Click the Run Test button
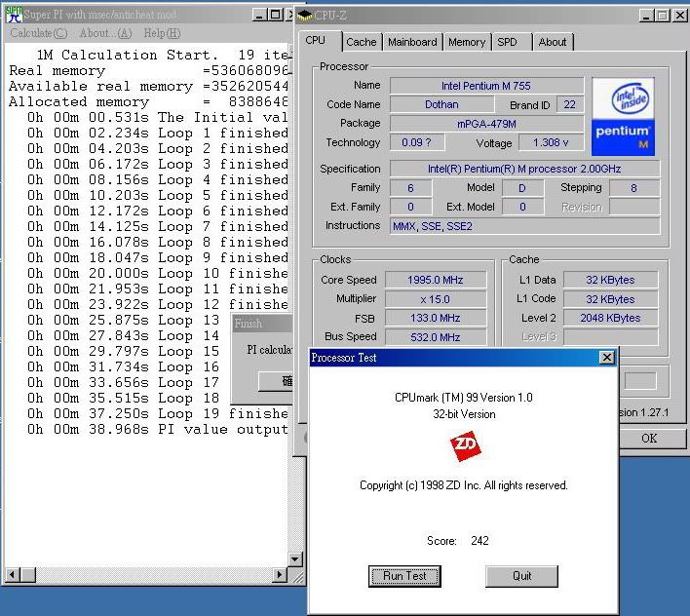The image size is (690, 616). point(404,576)
